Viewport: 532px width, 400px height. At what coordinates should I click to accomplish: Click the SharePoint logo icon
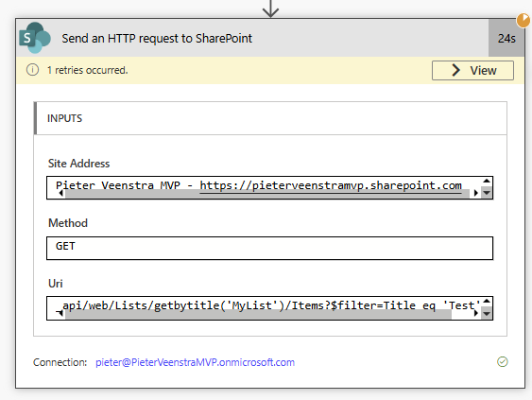pos(35,38)
